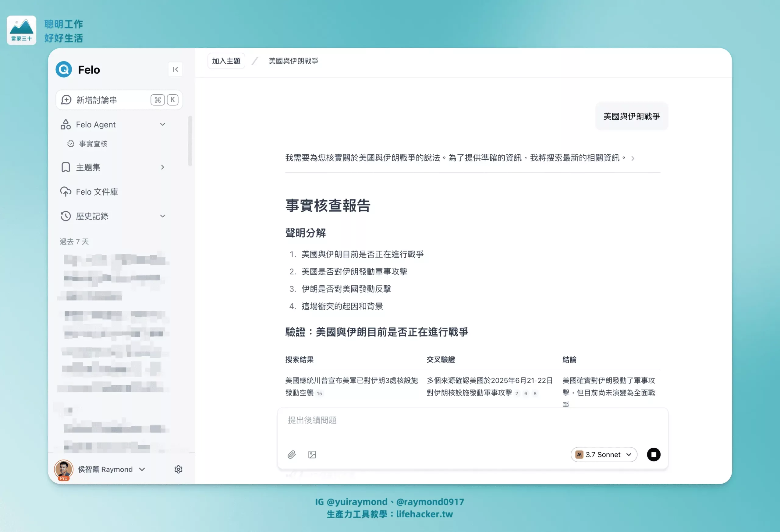The height and width of the screenshot is (532, 780).
Task: Click the 美國與伊朗戰爭 user message bubble
Action: (x=632, y=116)
